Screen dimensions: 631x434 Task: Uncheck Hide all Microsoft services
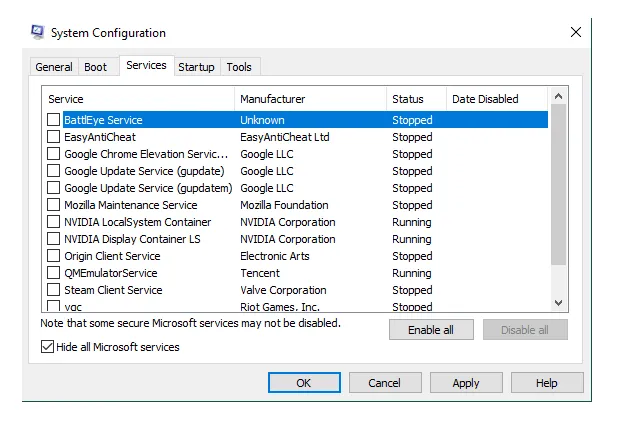pos(47,347)
